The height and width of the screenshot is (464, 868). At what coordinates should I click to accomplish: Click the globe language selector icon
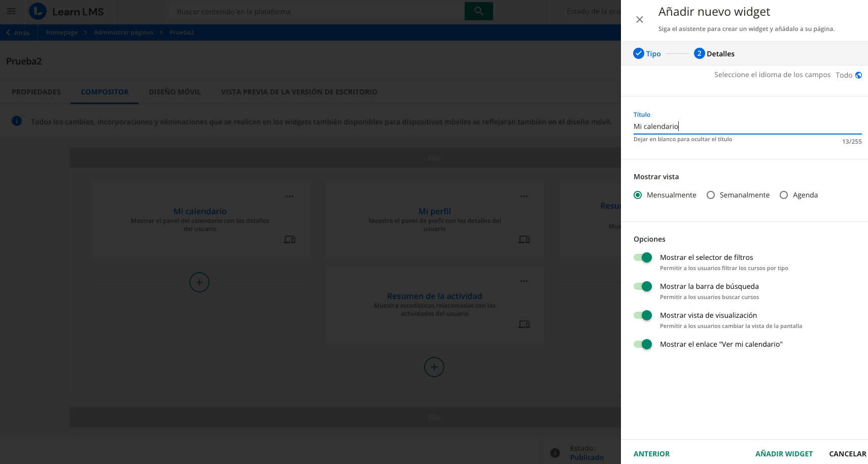click(x=858, y=75)
